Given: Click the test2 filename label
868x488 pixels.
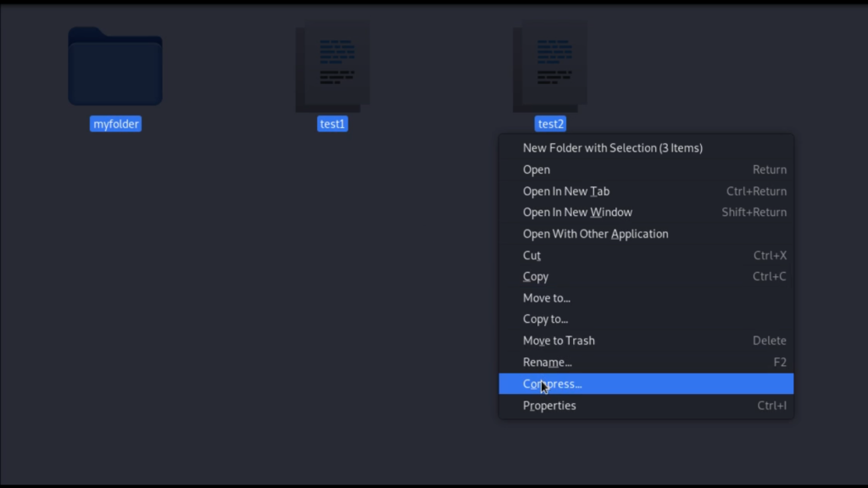Looking at the screenshot, I should 549,124.
